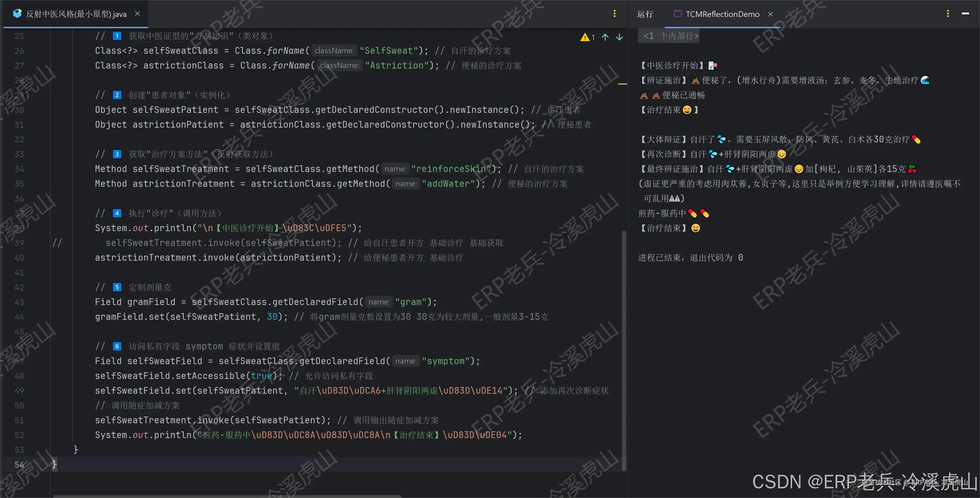Image resolution: width=980 pixels, height=498 pixels.
Task: Click line number 40 in the gutter
Action: [19, 258]
